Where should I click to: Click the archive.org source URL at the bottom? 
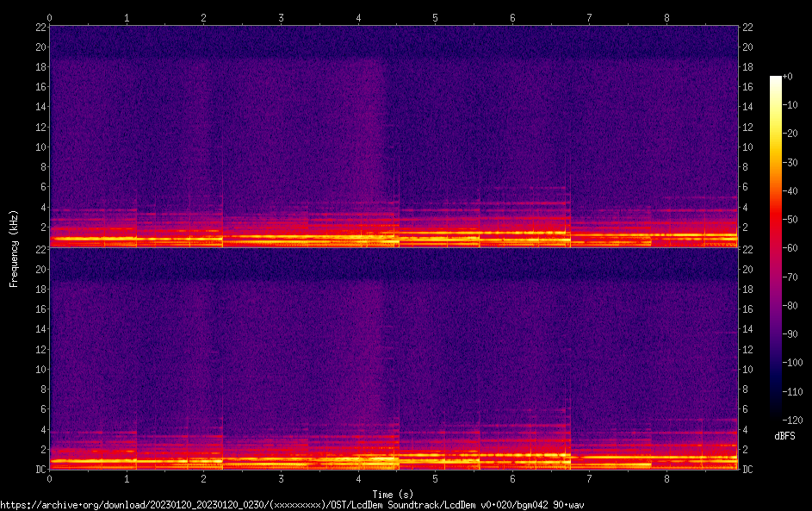coord(292,505)
